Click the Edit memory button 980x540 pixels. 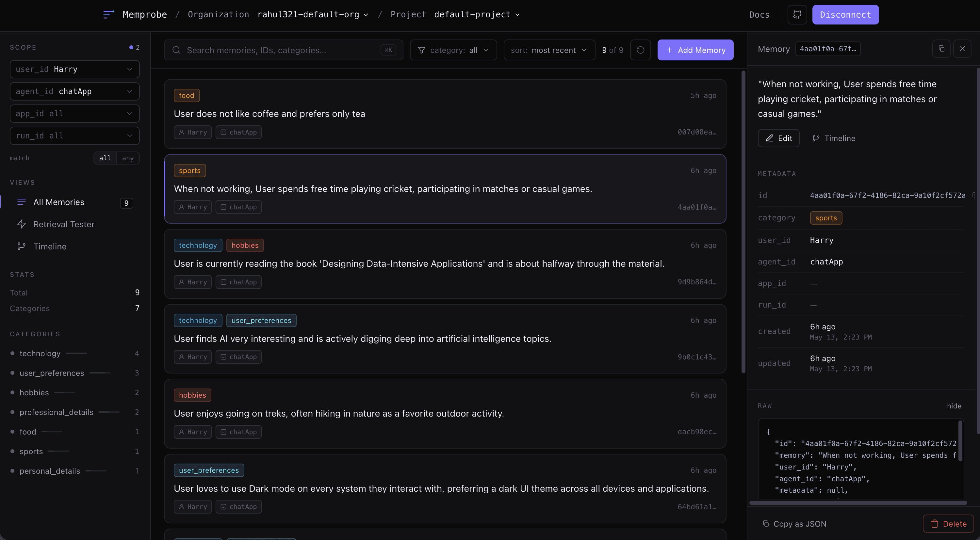click(x=778, y=138)
